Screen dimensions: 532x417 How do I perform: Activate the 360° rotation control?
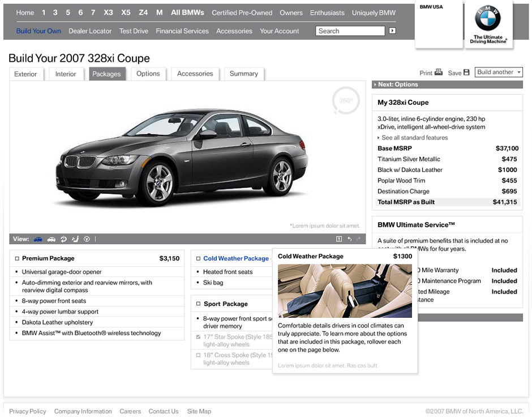point(346,100)
